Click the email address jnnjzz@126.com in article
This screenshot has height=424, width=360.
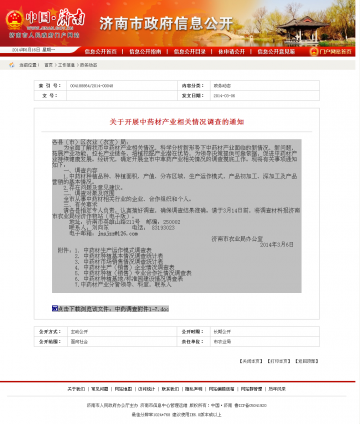point(118,234)
